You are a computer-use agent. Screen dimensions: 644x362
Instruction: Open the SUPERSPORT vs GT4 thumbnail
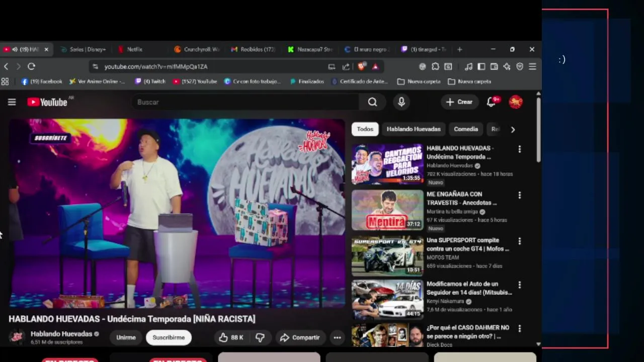(x=387, y=256)
